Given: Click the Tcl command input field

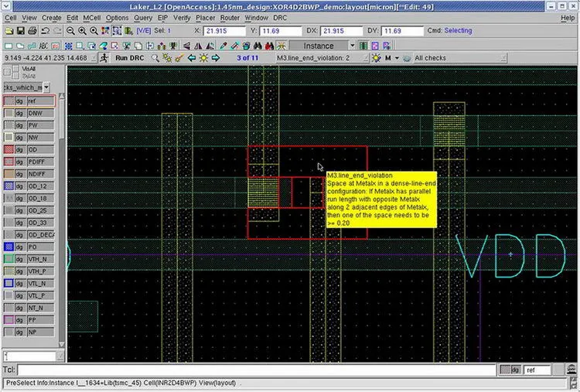Looking at the screenshot, I should pyautogui.click(x=256, y=370).
